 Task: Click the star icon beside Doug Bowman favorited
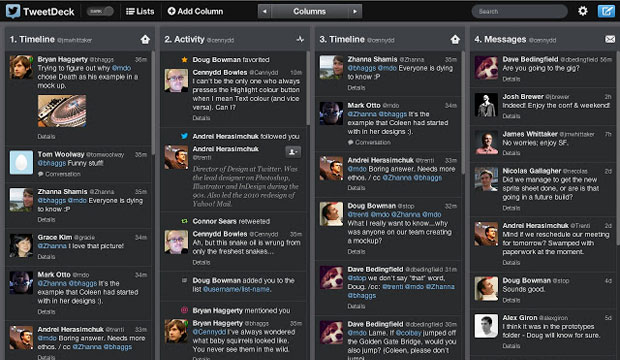point(184,60)
